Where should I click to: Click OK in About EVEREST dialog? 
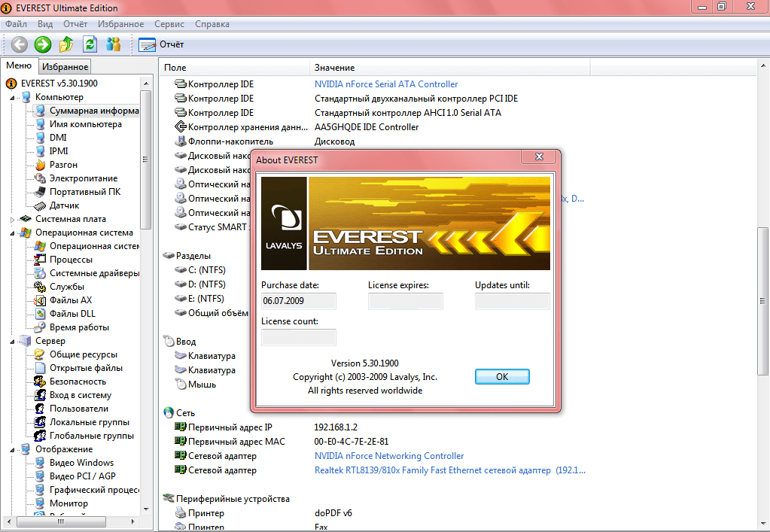502,376
